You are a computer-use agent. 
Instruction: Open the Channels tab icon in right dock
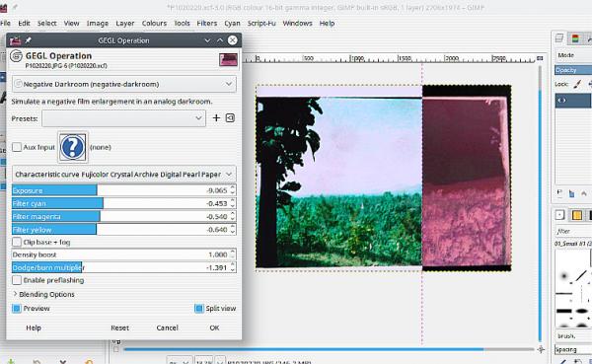click(575, 38)
